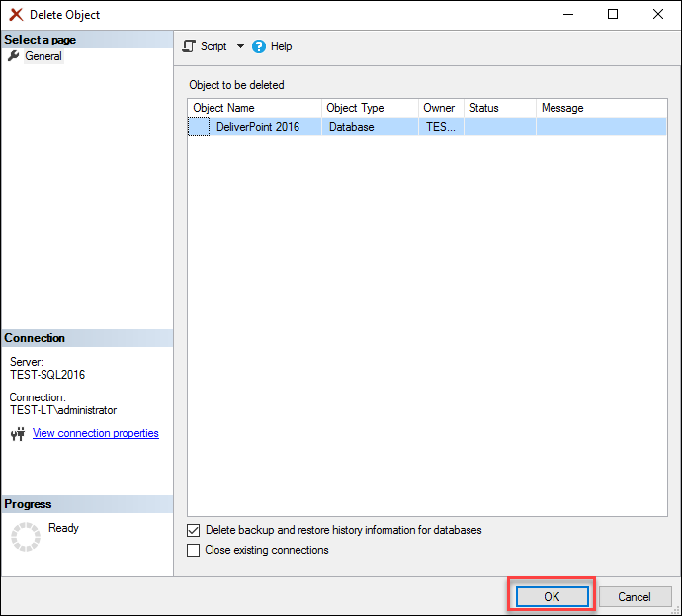Screen dimensions: 682x616
Task: Maximize the Delete Object window
Action: tap(613, 14)
